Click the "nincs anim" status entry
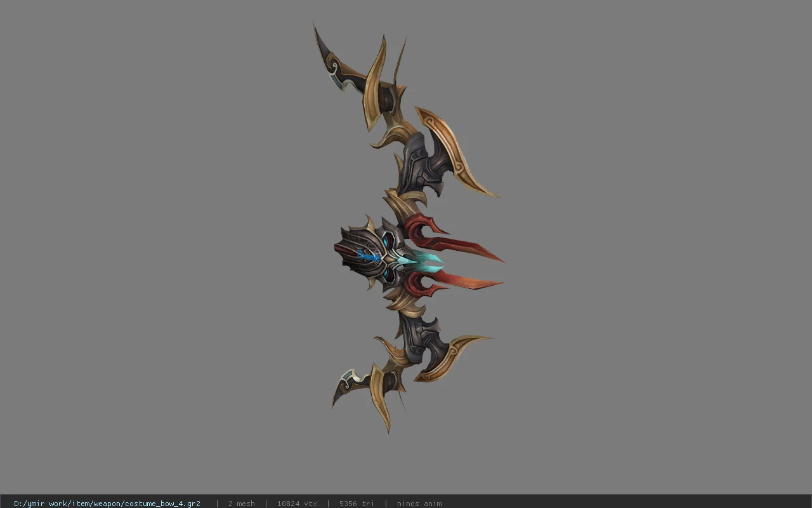 [x=419, y=504]
